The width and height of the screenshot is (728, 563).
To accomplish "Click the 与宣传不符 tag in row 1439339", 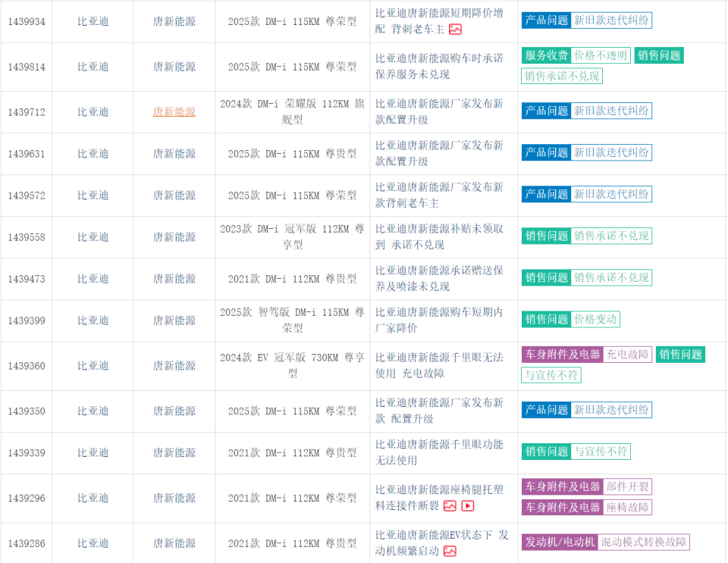I will (601, 452).
